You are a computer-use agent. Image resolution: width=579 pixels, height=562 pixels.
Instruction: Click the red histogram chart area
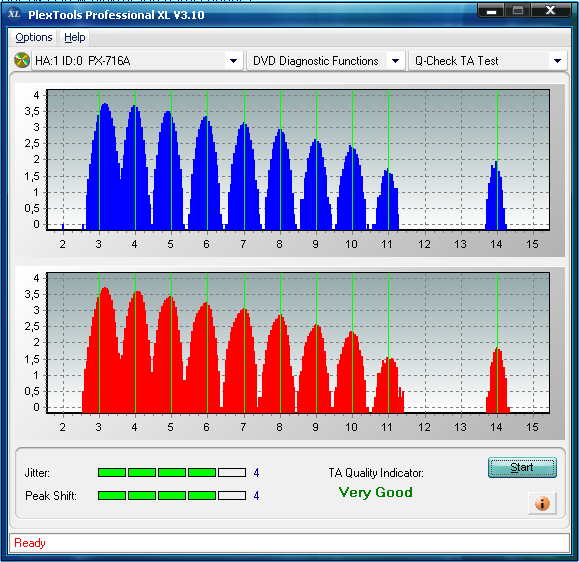pos(298,343)
